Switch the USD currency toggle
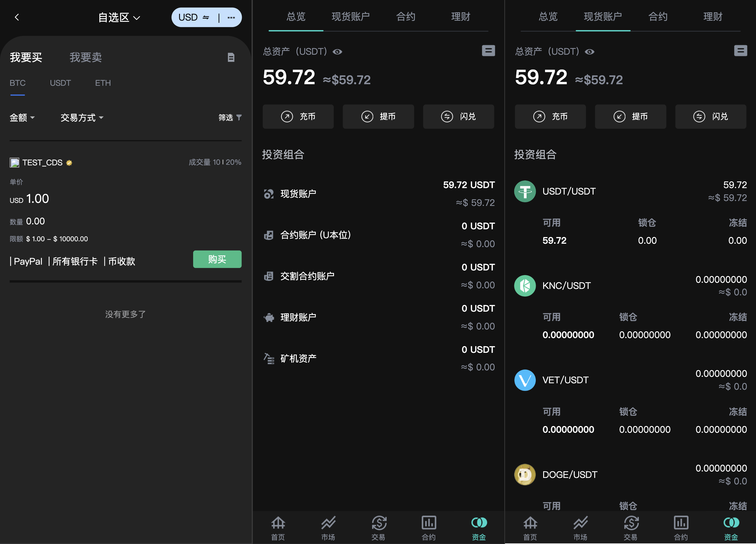756x544 pixels. [x=194, y=17]
